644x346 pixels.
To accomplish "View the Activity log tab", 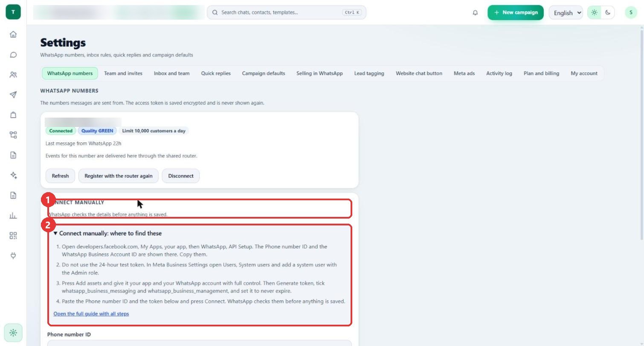I will coord(499,73).
